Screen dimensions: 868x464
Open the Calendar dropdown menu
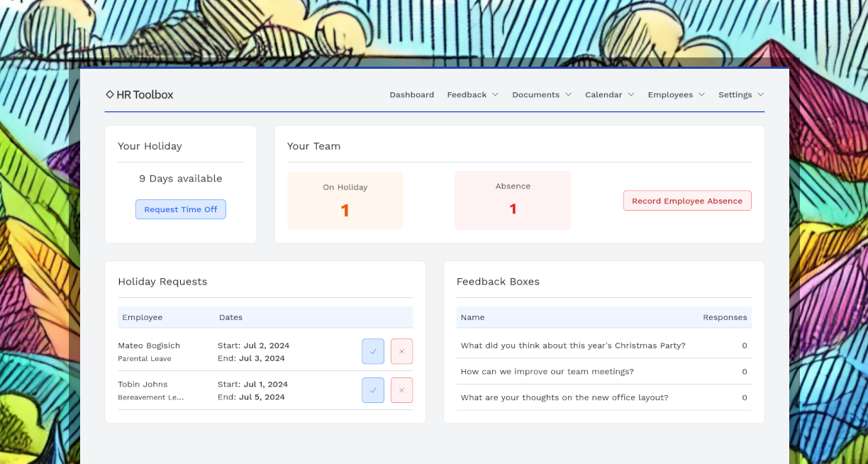coord(610,94)
